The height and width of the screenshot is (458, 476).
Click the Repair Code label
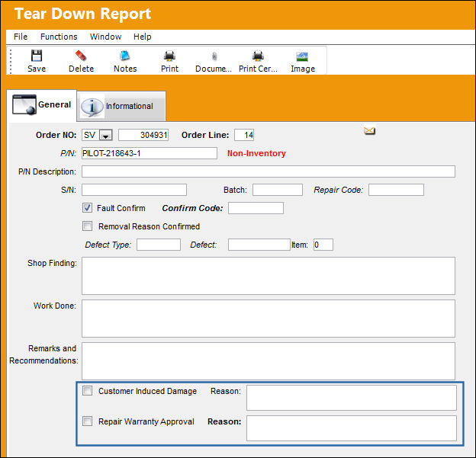point(339,190)
